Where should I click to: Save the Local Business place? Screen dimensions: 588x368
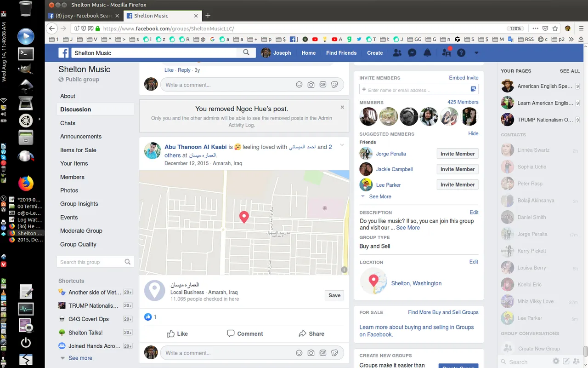tap(334, 295)
